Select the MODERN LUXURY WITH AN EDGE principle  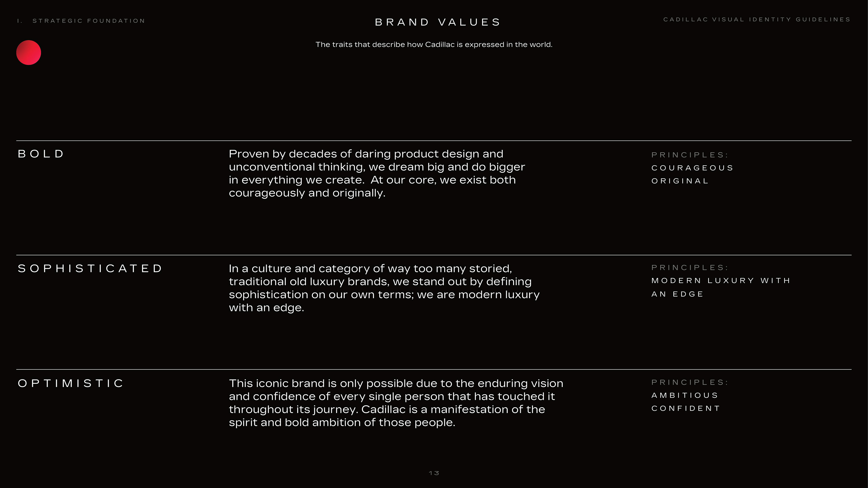click(720, 287)
